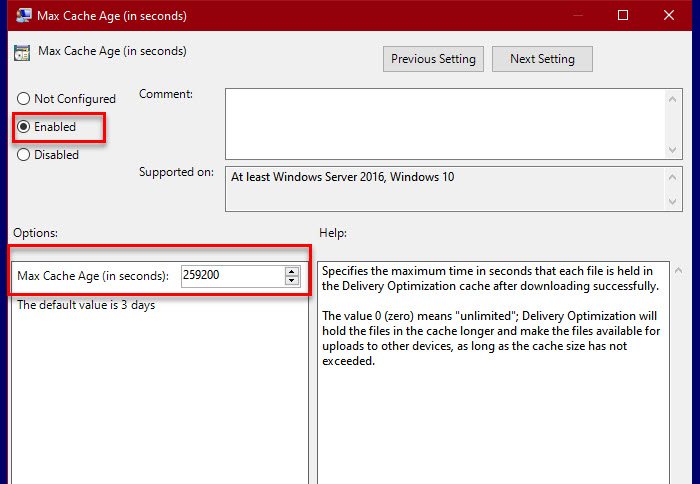Viewport: 700px width, 484px height.
Task: Minimize the Max Cache Age window
Action: point(578,15)
